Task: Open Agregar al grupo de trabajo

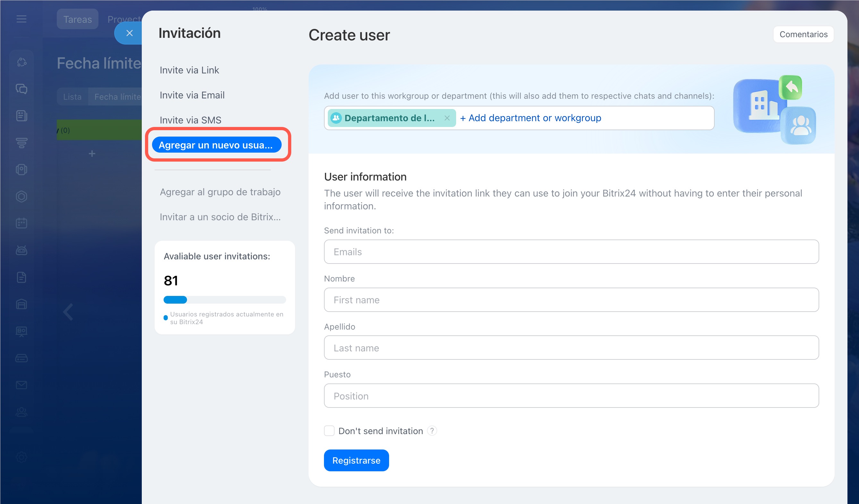Action: click(x=220, y=192)
